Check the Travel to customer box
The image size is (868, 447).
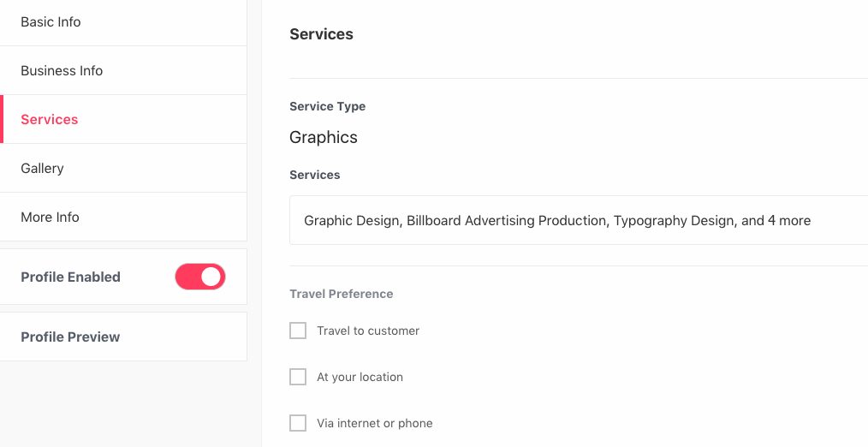(x=298, y=331)
